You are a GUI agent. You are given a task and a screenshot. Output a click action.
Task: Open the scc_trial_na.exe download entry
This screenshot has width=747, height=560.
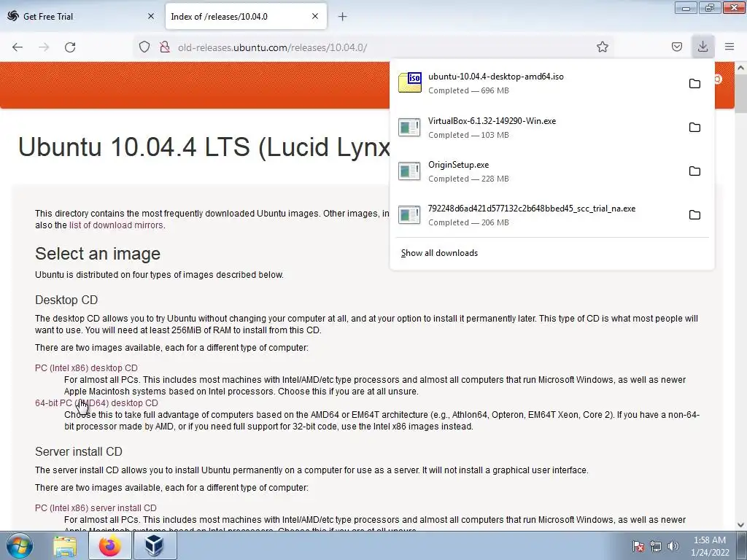coord(538,215)
